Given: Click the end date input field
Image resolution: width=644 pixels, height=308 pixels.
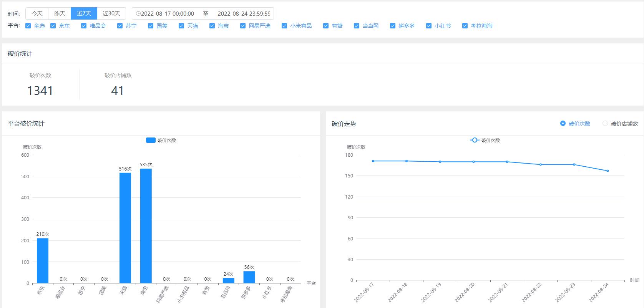Looking at the screenshot, I should click(x=244, y=13).
